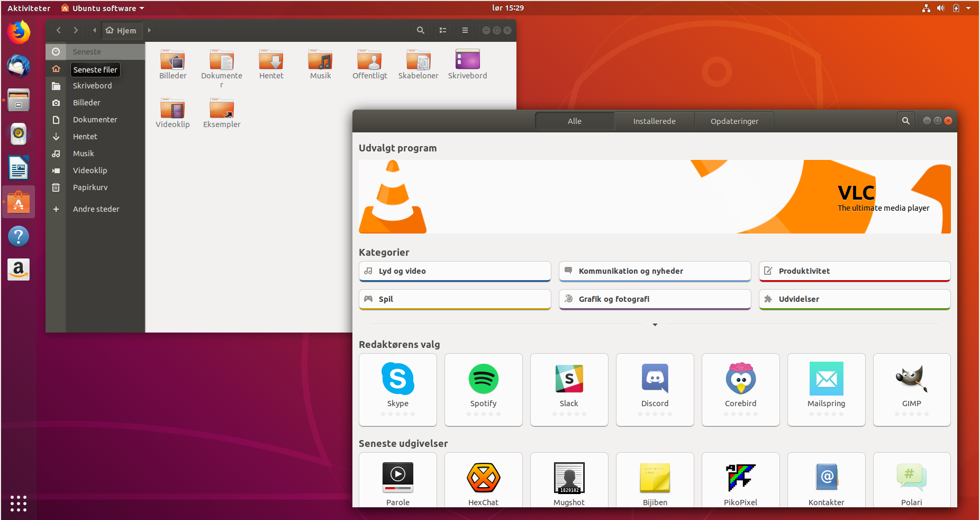Open the Mailspring app tile
The height and width of the screenshot is (520, 980).
tap(827, 390)
